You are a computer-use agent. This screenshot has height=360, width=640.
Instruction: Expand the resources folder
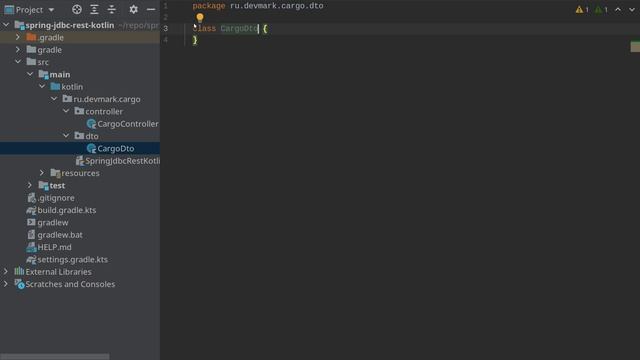(x=42, y=173)
